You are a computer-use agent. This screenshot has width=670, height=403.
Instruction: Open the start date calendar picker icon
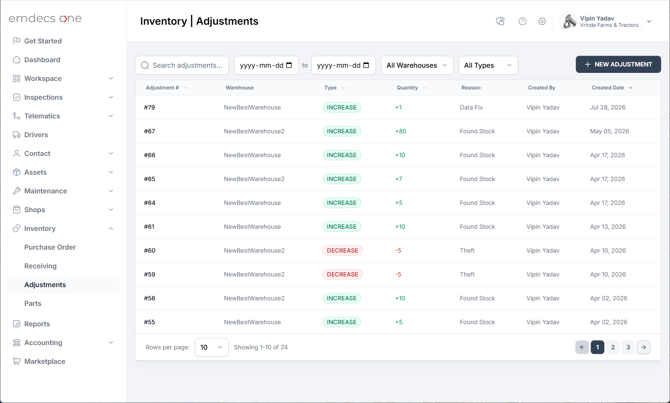point(289,65)
